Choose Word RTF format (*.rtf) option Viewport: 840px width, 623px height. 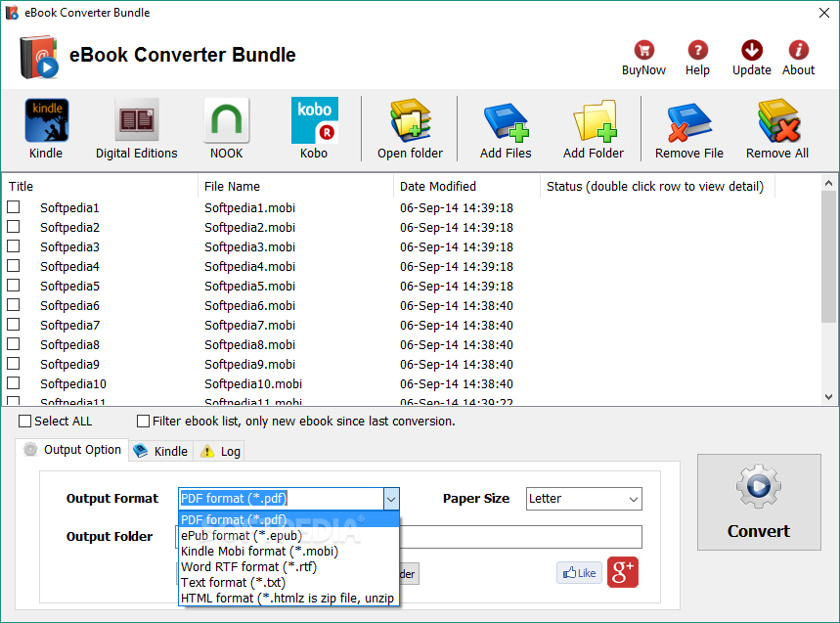pyautogui.click(x=288, y=566)
